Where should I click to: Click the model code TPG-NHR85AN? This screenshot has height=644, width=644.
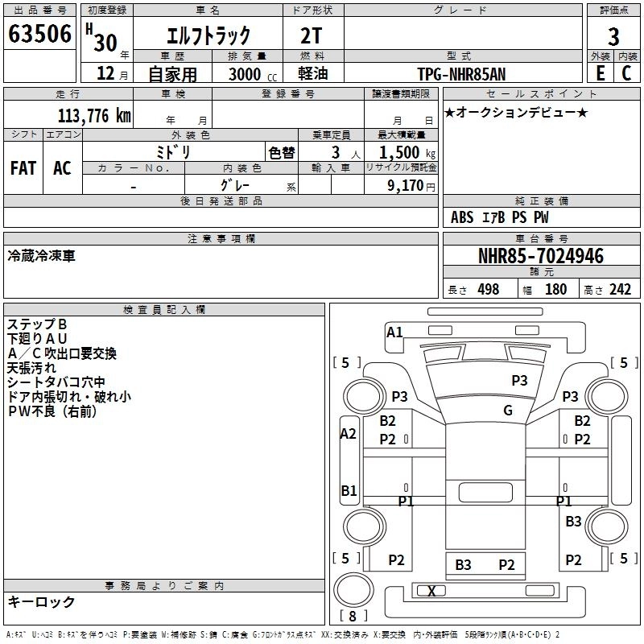pos(461,74)
